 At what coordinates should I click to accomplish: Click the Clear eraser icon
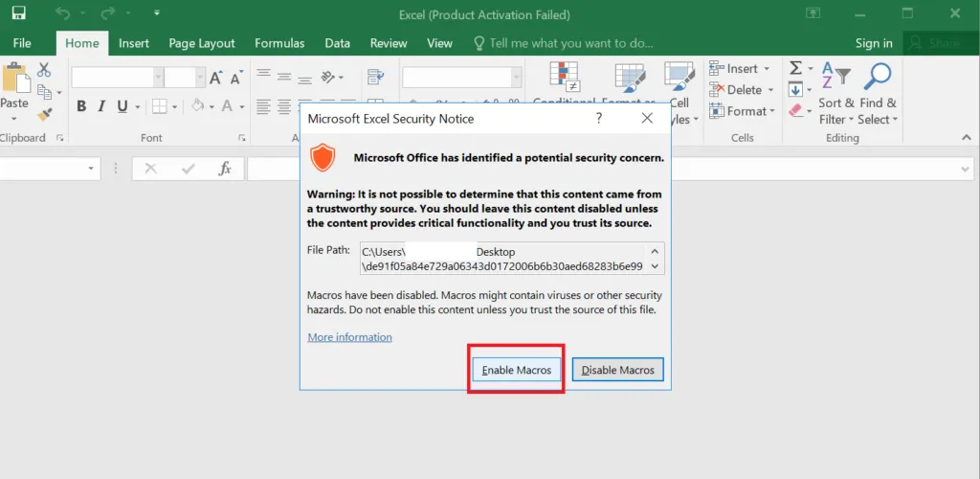pyautogui.click(x=795, y=111)
